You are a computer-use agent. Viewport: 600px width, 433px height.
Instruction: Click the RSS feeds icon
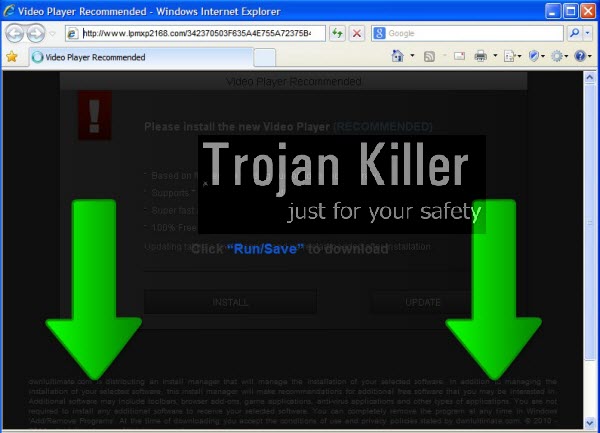[429, 57]
